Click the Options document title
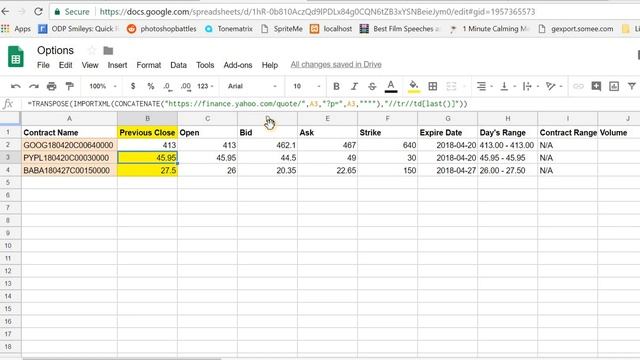 (55, 50)
